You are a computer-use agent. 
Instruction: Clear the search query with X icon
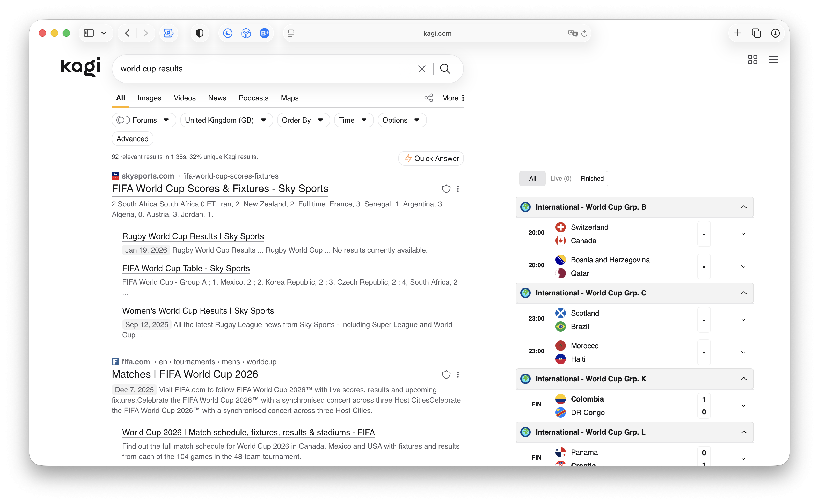[421, 69]
